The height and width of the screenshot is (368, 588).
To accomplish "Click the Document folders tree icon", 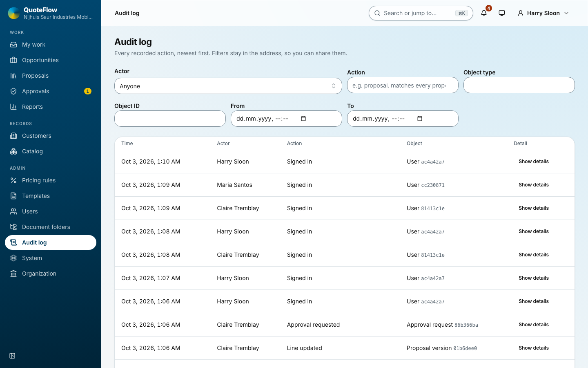I will 13,227.
